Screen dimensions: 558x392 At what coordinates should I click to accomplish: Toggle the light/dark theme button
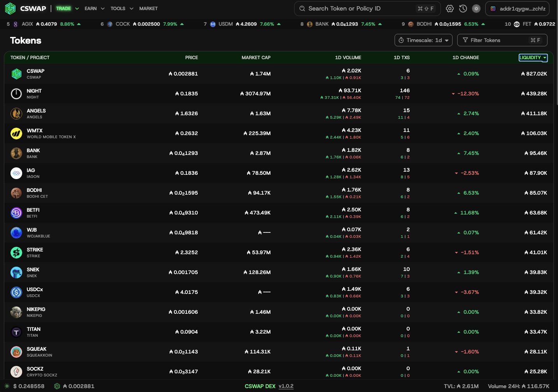coord(476,9)
